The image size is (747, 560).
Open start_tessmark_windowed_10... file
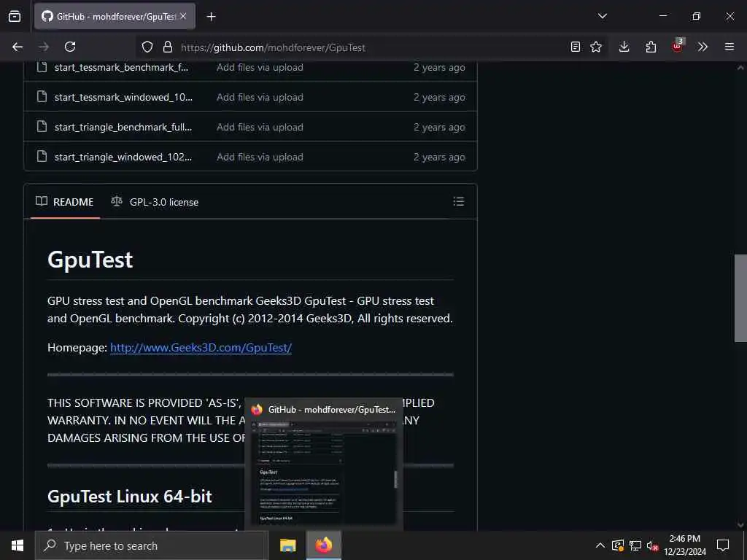pyautogui.click(x=123, y=97)
